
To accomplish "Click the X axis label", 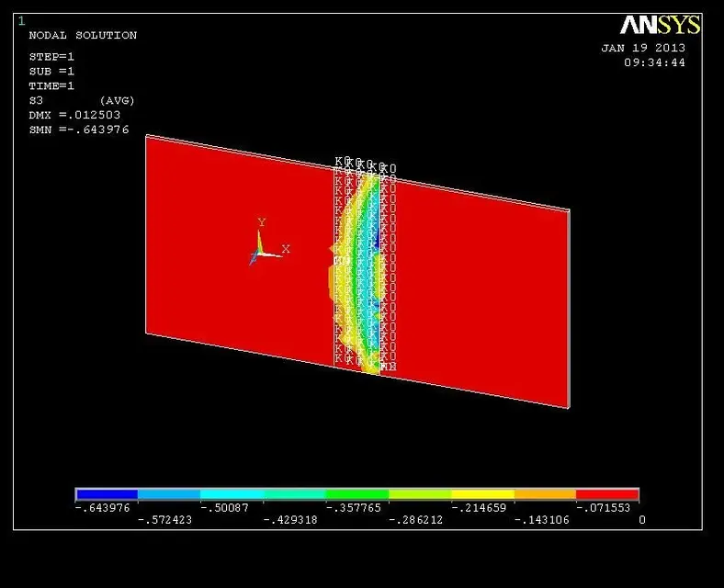I will 286,249.
